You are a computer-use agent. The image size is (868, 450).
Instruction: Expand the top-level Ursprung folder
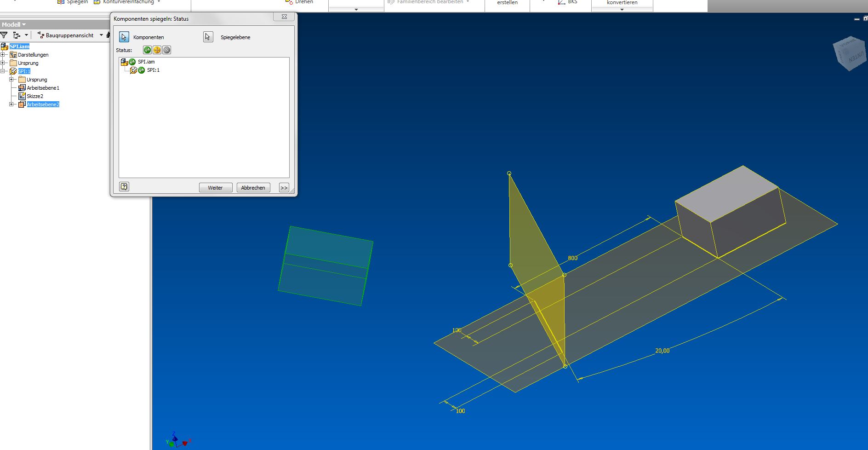pos(3,63)
